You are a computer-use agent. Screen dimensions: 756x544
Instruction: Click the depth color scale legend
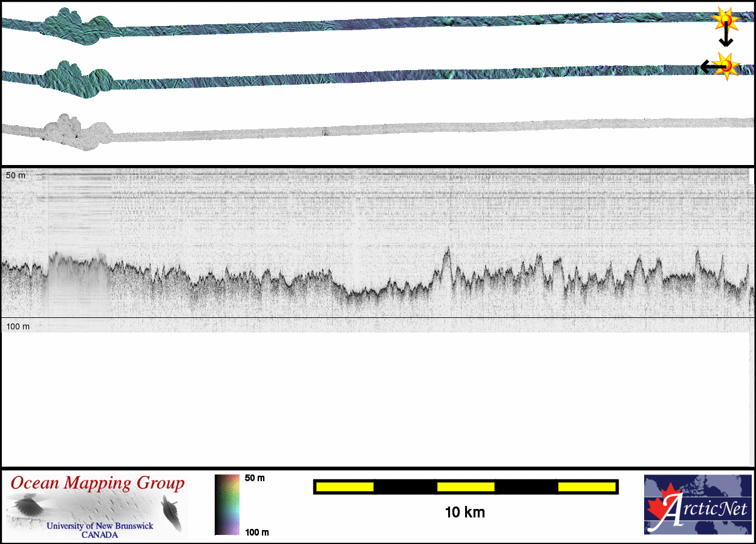click(x=227, y=505)
